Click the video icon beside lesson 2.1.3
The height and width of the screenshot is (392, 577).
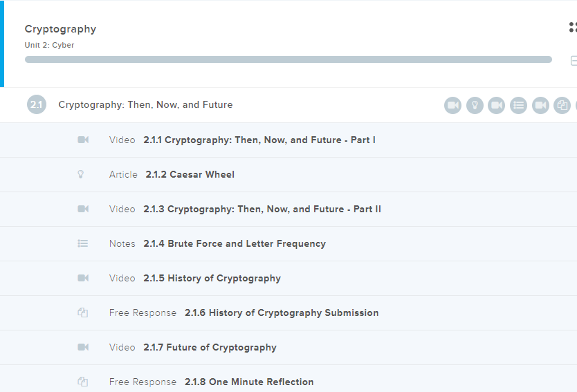pyautogui.click(x=83, y=209)
